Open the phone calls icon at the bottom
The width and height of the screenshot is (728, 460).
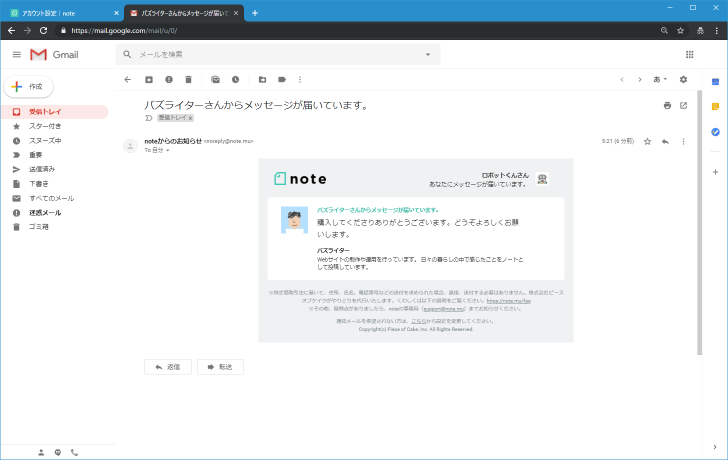click(x=74, y=452)
